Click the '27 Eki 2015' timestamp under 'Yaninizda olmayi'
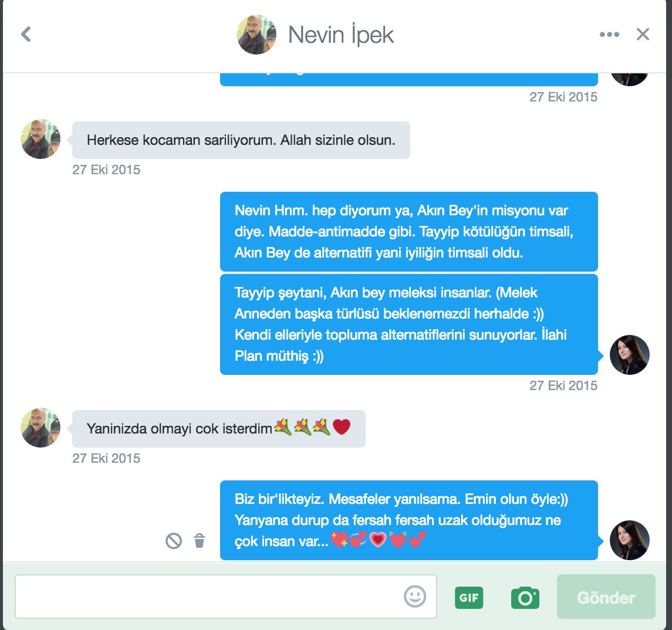 pyautogui.click(x=106, y=458)
